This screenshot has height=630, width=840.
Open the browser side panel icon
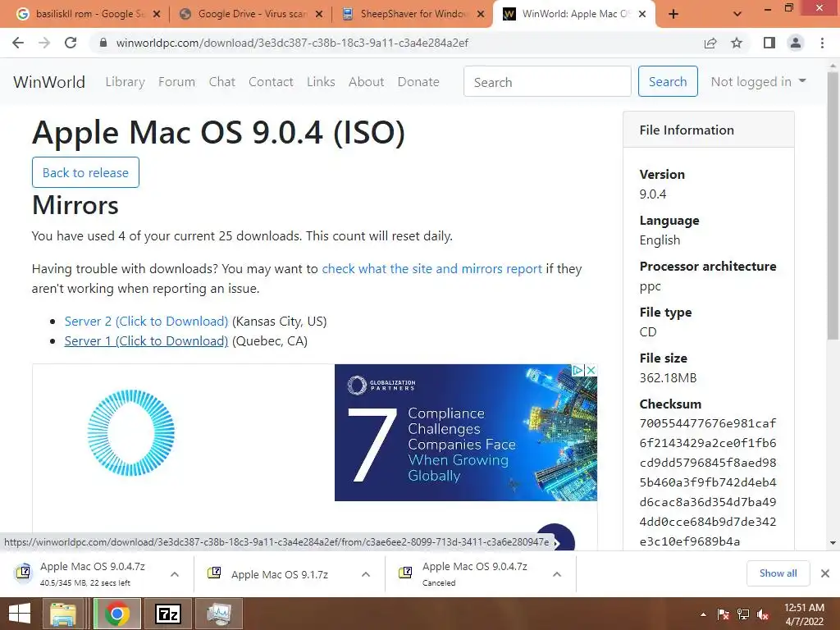(x=769, y=43)
